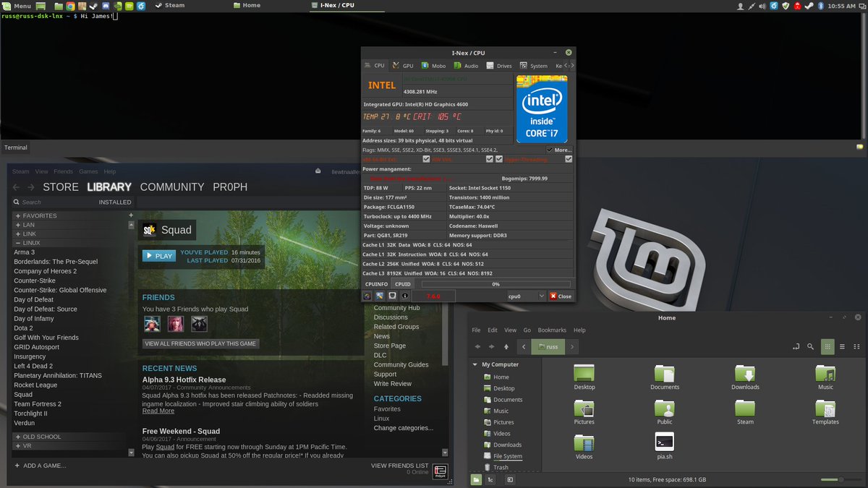Click Add a Game in Steam
The width and height of the screenshot is (868, 488).
coord(40,466)
